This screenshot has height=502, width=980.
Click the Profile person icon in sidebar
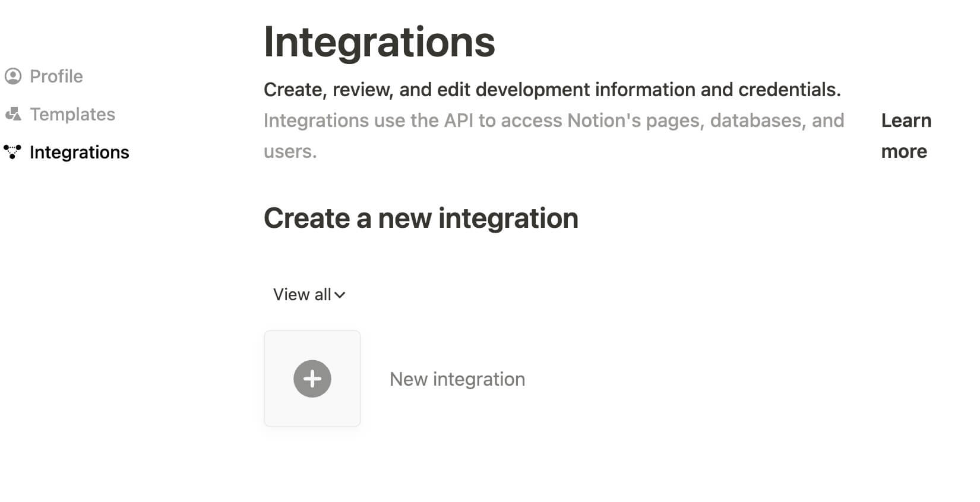(x=13, y=76)
